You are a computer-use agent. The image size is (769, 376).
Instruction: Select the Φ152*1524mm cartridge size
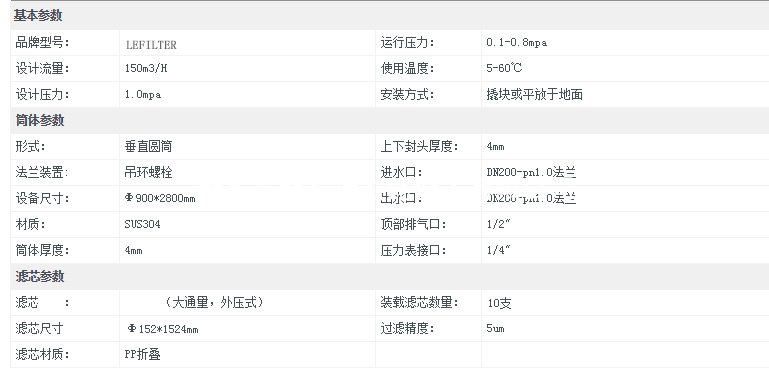162,329
